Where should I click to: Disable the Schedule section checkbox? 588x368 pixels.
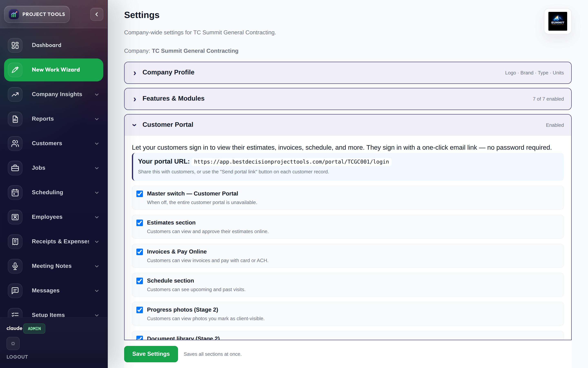tap(140, 281)
